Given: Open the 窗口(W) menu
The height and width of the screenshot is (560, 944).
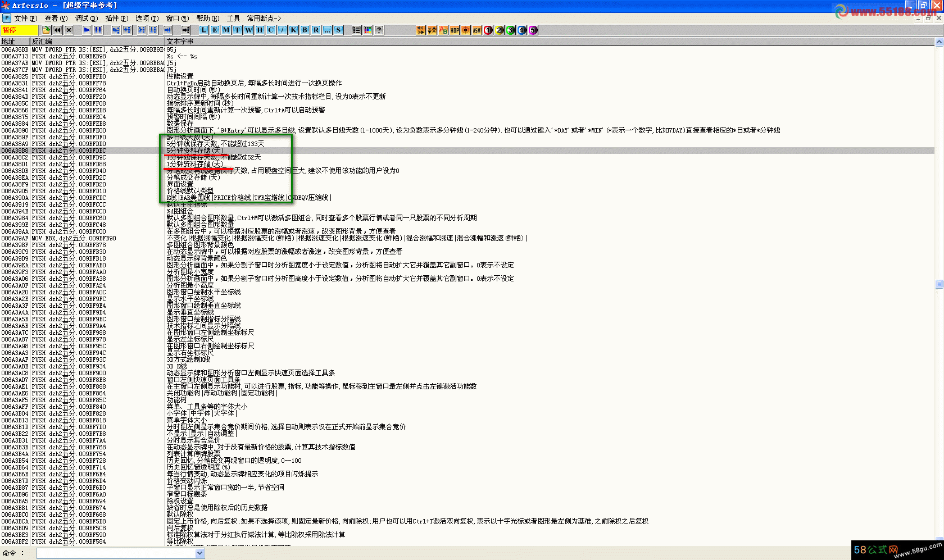Looking at the screenshot, I should [x=177, y=19].
